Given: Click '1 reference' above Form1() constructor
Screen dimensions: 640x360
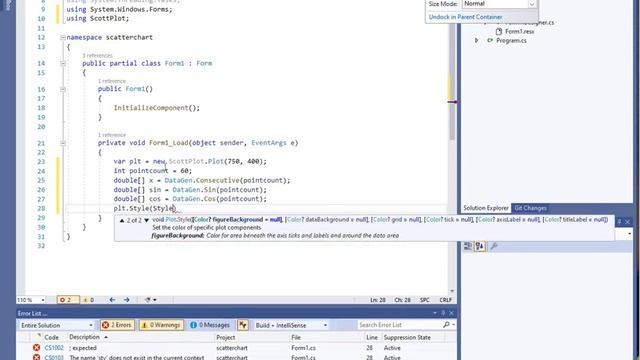Looking at the screenshot, I should 112,81.
